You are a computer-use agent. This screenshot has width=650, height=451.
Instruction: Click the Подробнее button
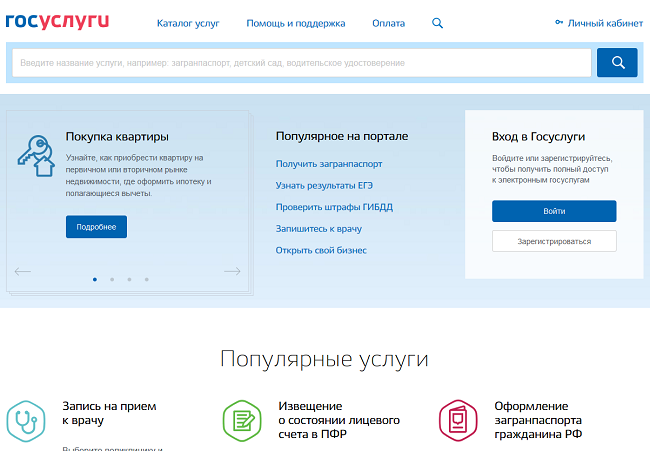(96, 227)
